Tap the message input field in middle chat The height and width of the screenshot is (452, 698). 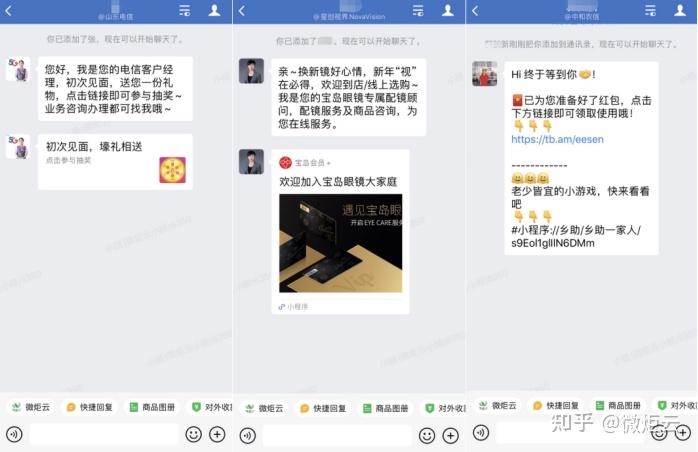337,436
